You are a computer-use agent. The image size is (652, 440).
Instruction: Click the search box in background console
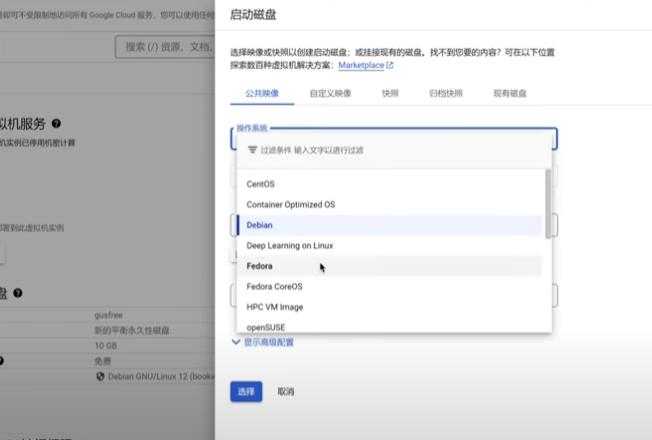(x=165, y=47)
